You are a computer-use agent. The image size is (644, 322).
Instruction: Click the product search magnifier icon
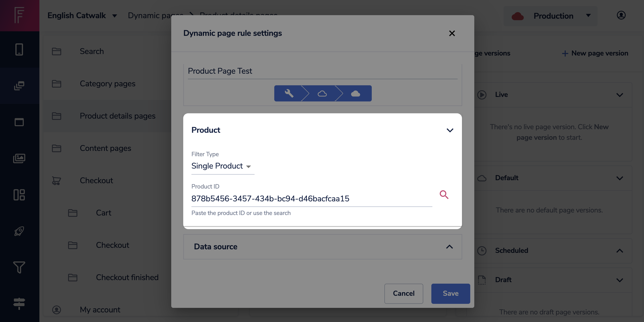coord(444,195)
